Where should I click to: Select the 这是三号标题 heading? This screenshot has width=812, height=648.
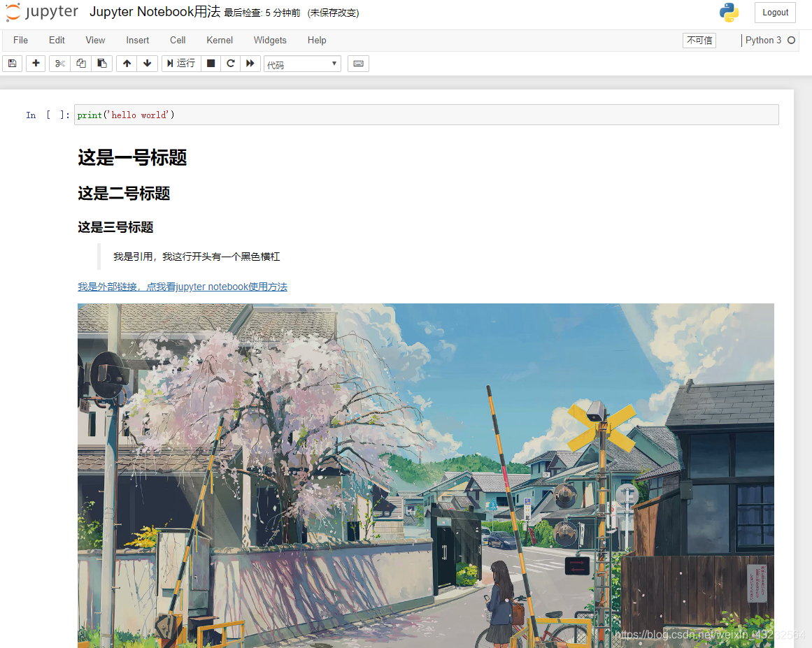pos(115,227)
